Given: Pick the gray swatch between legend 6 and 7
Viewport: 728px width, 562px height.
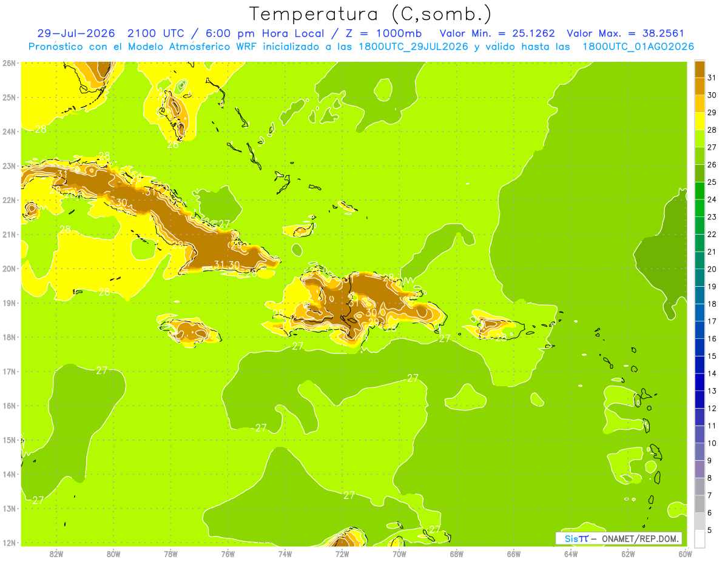Looking at the screenshot, I should click(699, 503).
